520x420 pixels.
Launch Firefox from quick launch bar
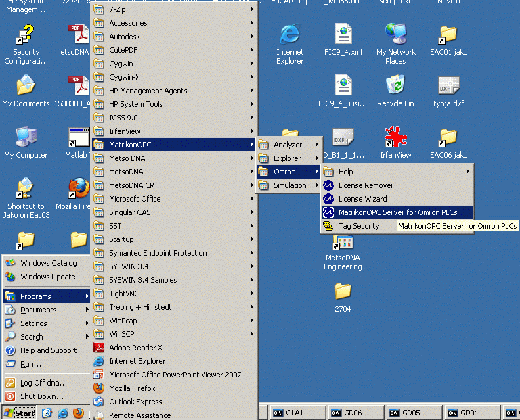tap(79, 413)
